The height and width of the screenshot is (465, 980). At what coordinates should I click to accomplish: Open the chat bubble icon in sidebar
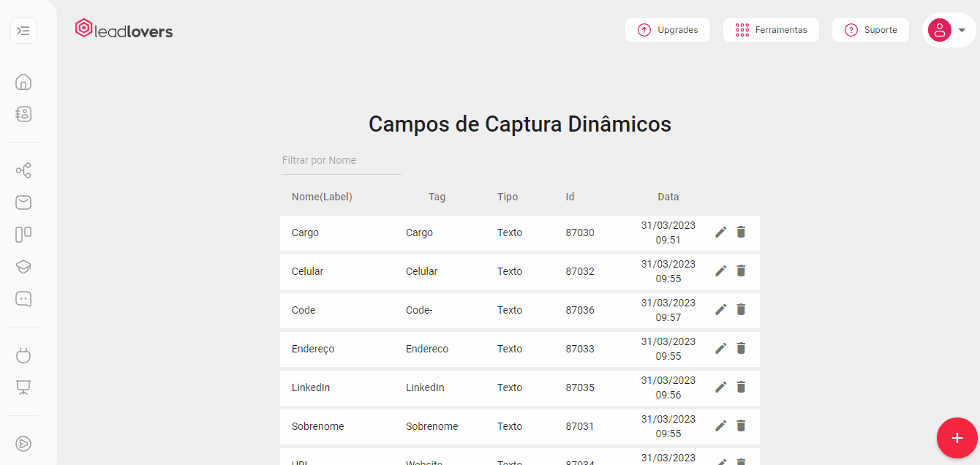click(23, 299)
